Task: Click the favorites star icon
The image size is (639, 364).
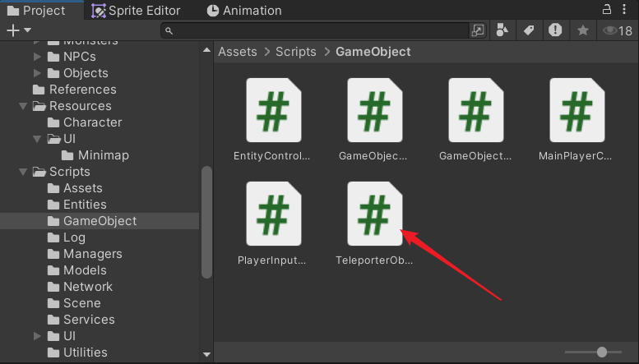Action: [x=583, y=30]
